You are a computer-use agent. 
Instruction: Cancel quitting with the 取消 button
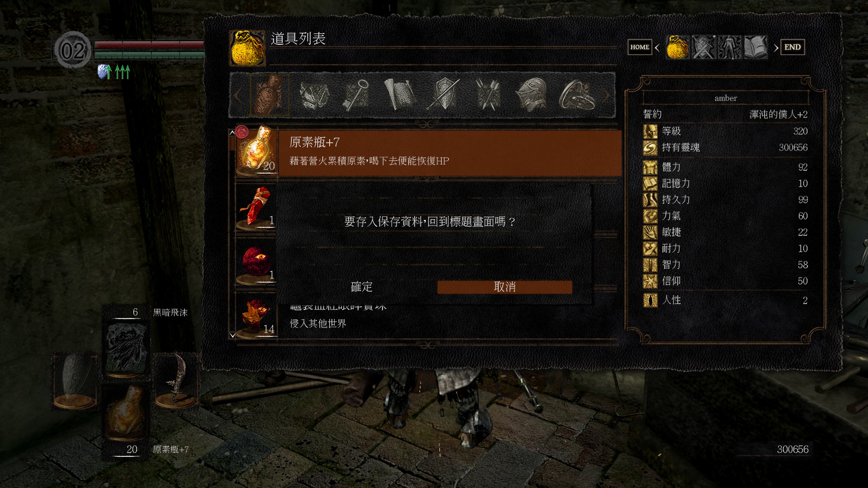coord(505,287)
